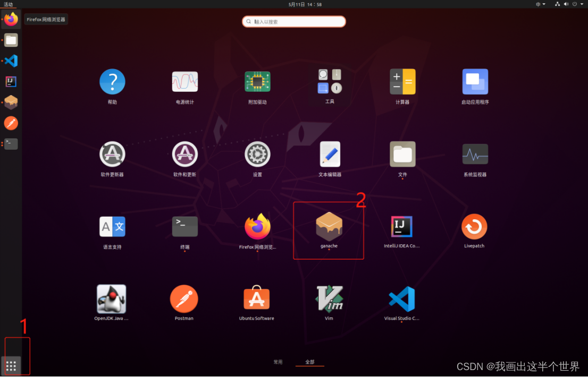This screenshot has height=377, width=588.
Task: Open 软件和更新 app
Action: pos(185,154)
